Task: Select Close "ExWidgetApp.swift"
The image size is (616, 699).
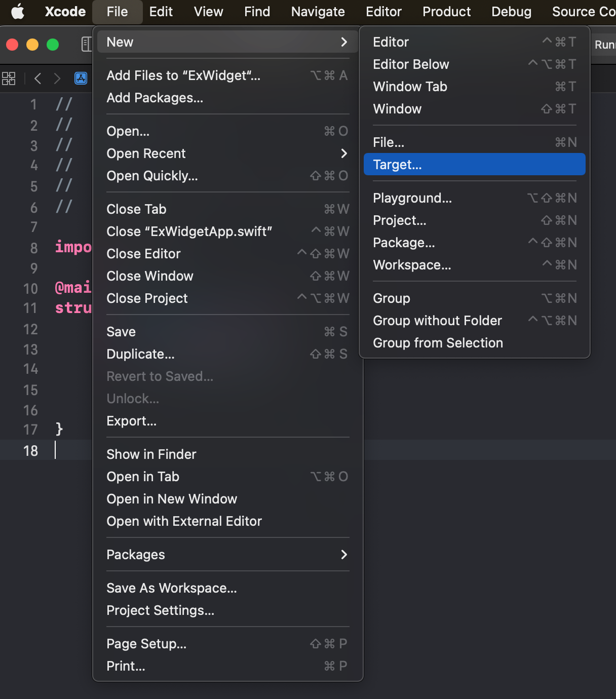Action: point(228,231)
